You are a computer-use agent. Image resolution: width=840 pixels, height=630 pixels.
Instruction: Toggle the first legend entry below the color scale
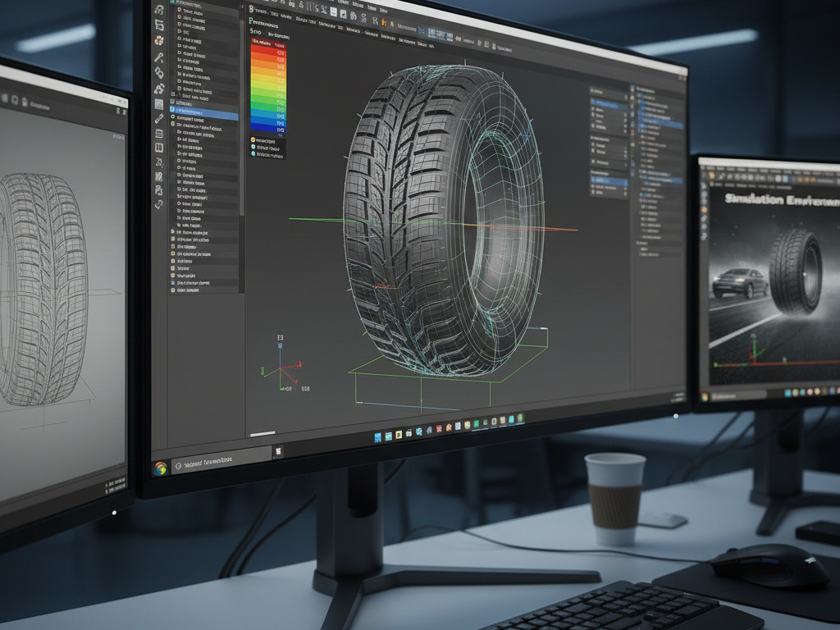pos(253,140)
